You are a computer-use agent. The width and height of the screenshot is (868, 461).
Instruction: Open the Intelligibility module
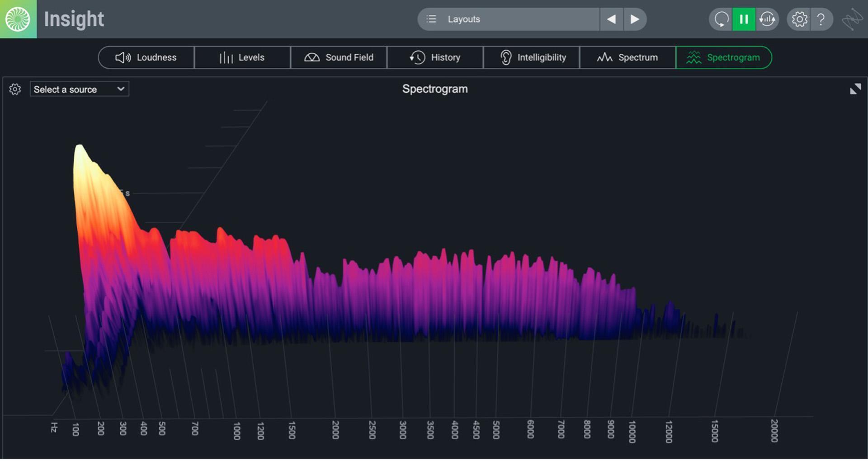532,57
